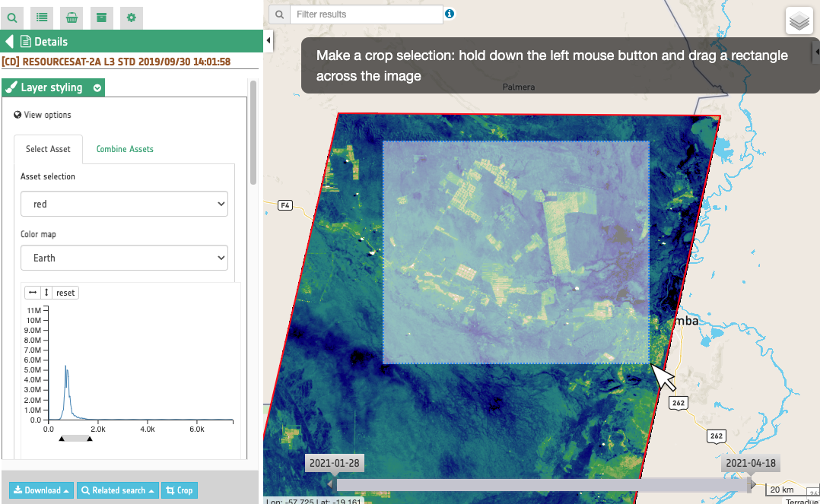
Task: Click the 2021-01-28 timeline date label
Action: coord(335,462)
